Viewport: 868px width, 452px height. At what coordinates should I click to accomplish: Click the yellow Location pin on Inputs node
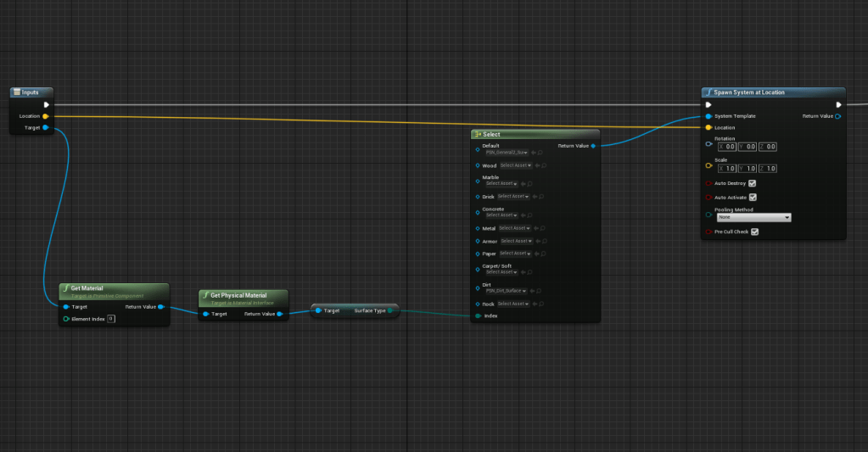(x=45, y=116)
